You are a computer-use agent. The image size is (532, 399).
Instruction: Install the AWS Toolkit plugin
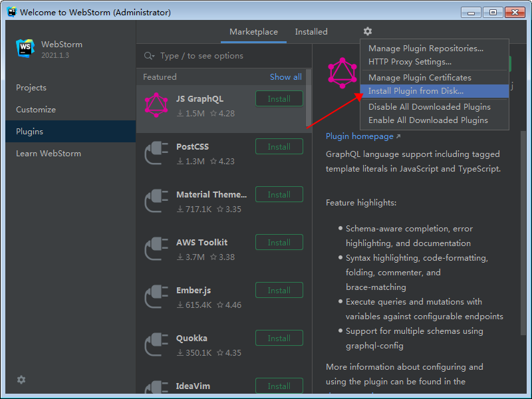[x=279, y=242]
